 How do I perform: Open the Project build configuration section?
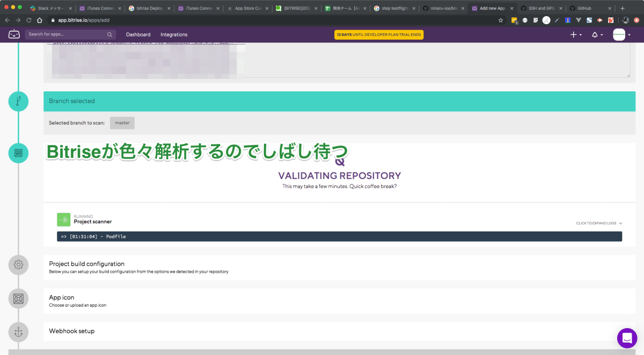pyautogui.click(x=339, y=267)
